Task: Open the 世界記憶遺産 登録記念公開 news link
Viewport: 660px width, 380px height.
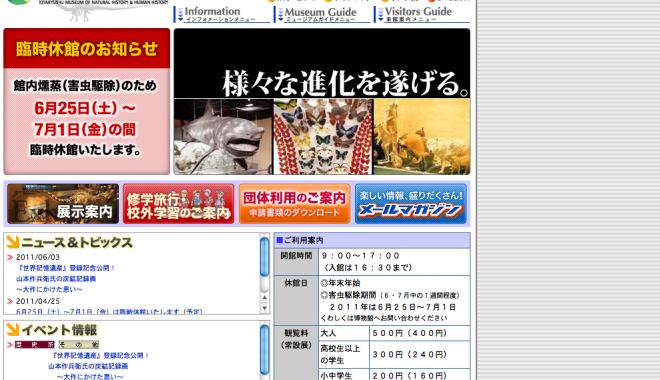Action: 67,268
